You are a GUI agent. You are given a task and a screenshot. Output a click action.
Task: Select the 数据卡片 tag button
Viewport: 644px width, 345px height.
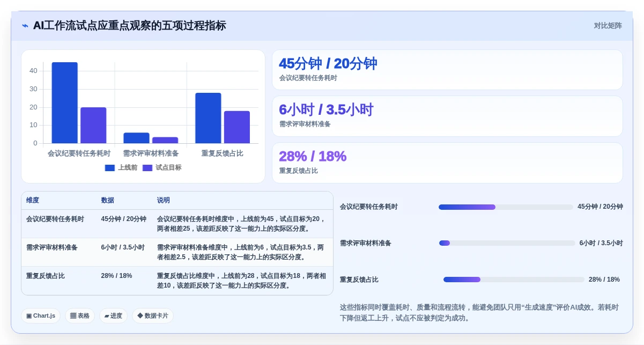click(153, 315)
